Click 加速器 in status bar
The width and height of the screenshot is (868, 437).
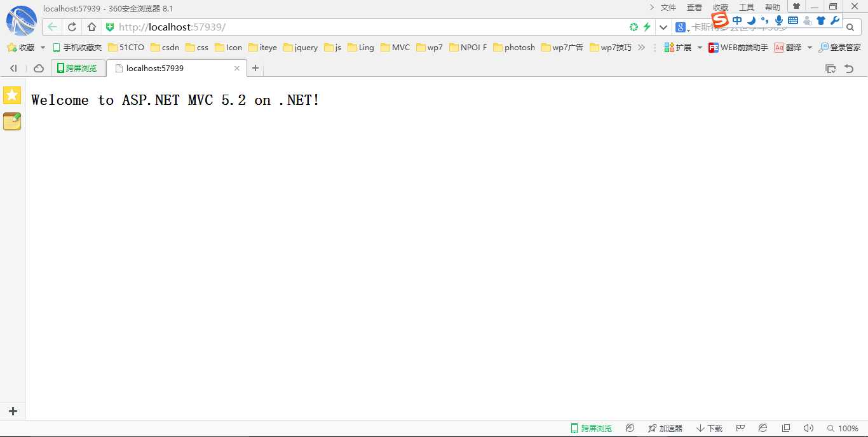point(665,428)
